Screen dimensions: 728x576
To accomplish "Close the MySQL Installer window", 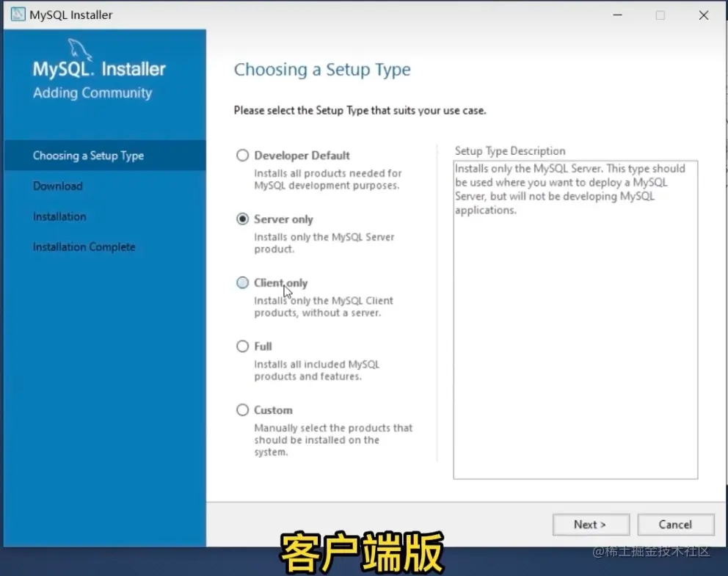I will pos(703,15).
